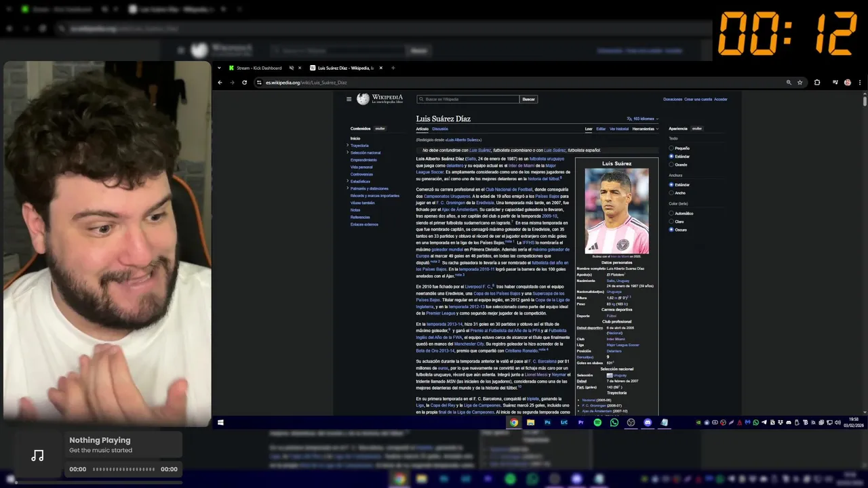Viewport: 868px width, 488px height.
Task: Focus the Buscar en Wikipedia search field
Action: pyautogui.click(x=468, y=99)
